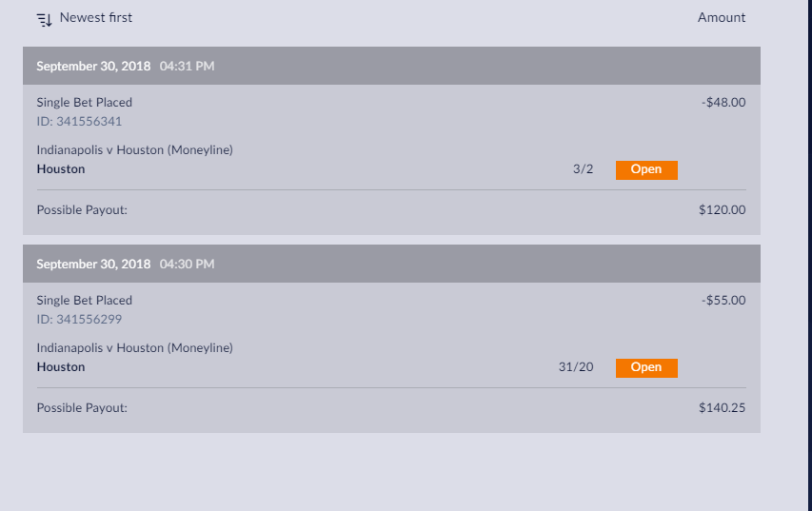The image size is (812, 511).
Task: Click the 3/2 odds value
Action: coord(583,169)
